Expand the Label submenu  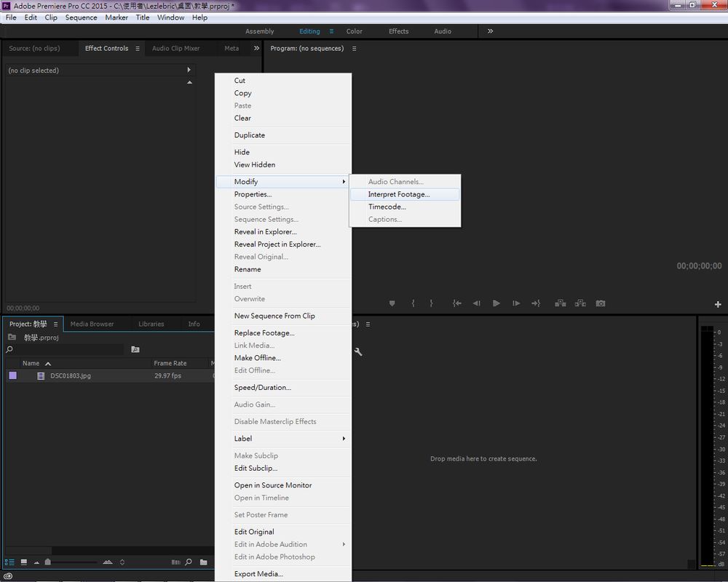284,439
